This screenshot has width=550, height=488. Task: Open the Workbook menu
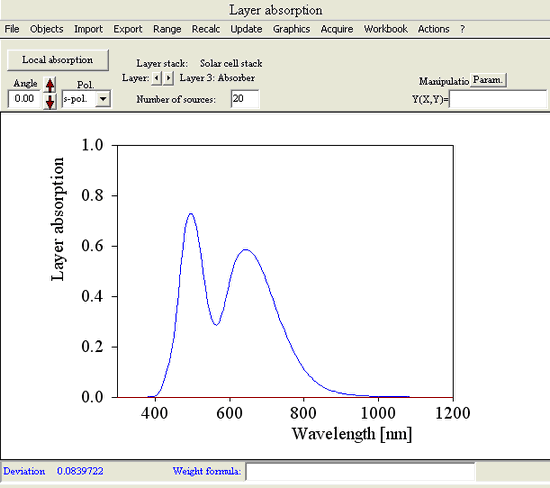(x=385, y=29)
